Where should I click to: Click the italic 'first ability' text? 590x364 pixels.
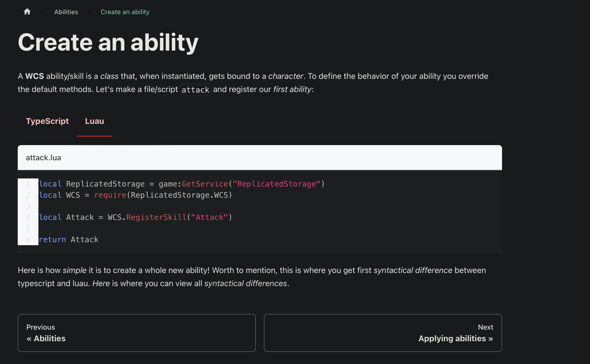[x=292, y=89]
